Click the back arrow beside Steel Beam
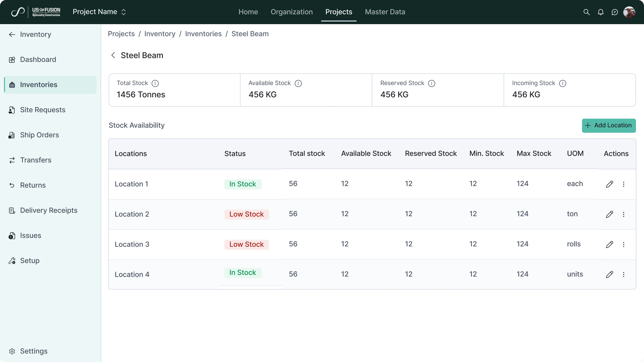Screen dimensions: 644x362 click(113, 55)
